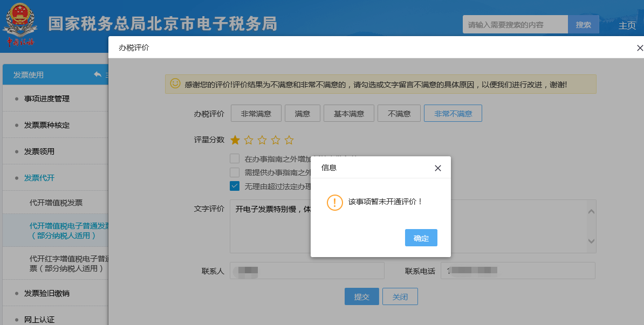644x325 pixels.
Task: Click 确定 in the info dialog
Action: [x=421, y=238]
